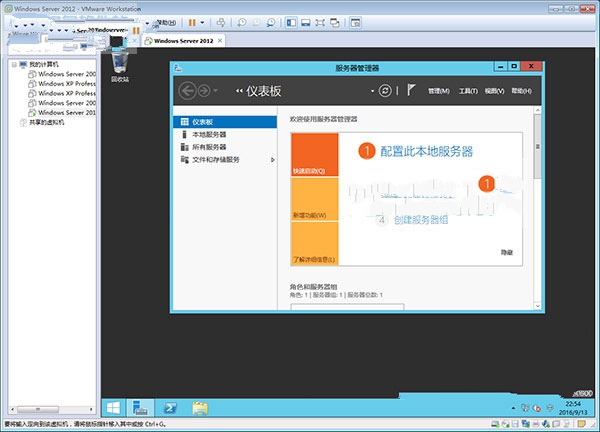The image size is (600, 432).
Task: Click the VMware printer status icon
Action: pos(536,424)
